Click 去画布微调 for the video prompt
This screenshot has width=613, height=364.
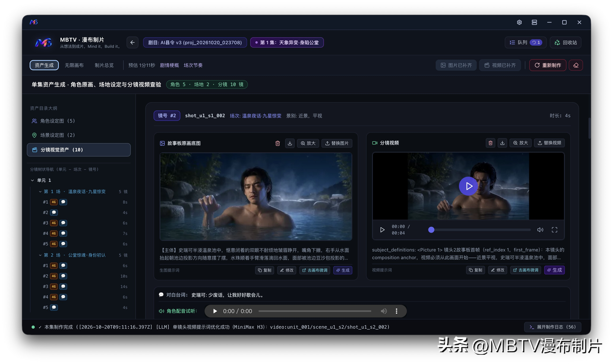[x=525, y=270]
